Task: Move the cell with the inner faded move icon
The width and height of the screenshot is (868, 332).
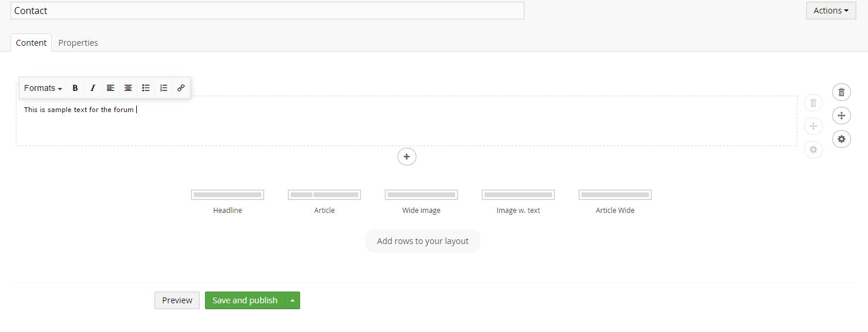Action: 813,126
